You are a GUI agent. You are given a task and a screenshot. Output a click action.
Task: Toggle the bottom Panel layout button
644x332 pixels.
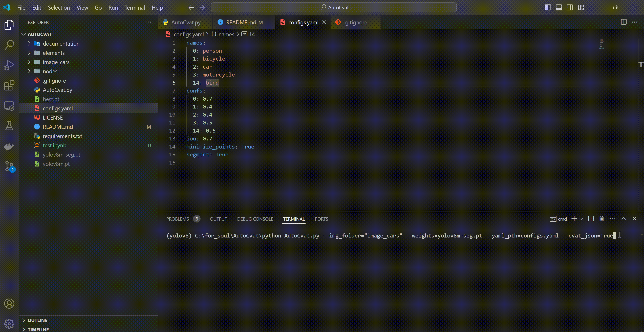[559, 8]
